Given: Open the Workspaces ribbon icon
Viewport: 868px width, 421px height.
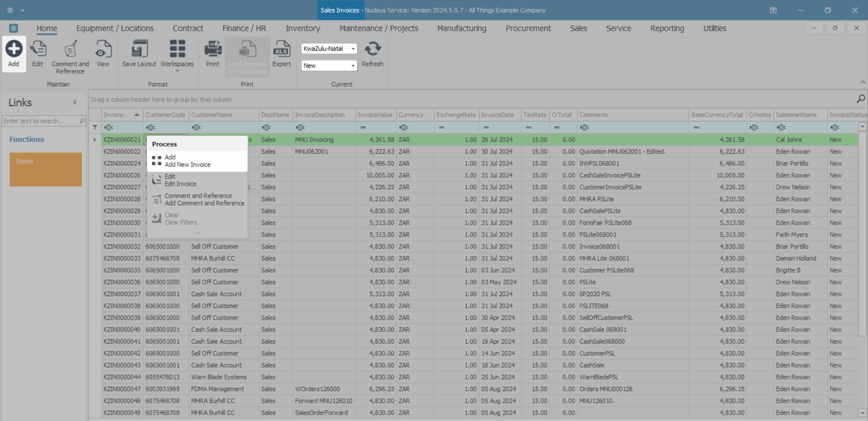Looking at the screenshot, I should tap(177, 49).
